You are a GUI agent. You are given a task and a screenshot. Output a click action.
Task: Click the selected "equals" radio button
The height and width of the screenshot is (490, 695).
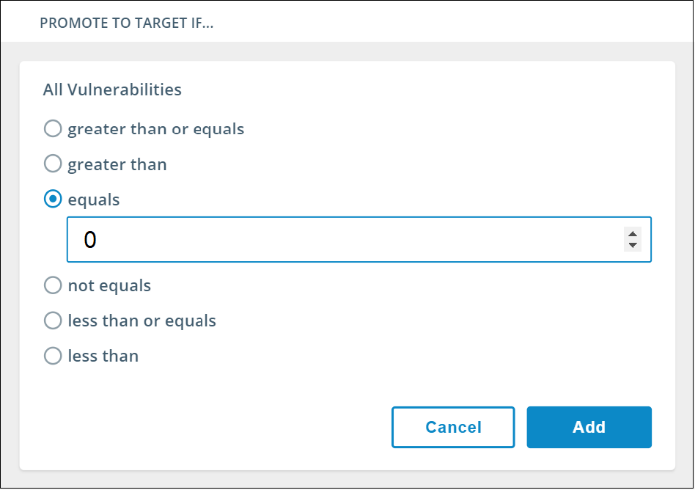click(53, 200)
